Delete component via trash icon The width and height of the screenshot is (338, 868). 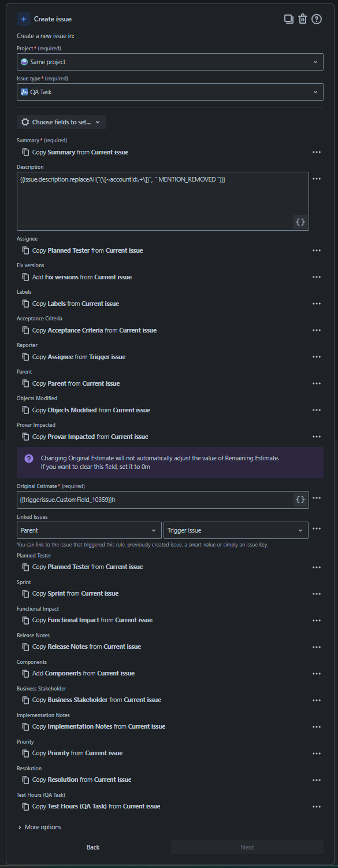coord(303,19)
